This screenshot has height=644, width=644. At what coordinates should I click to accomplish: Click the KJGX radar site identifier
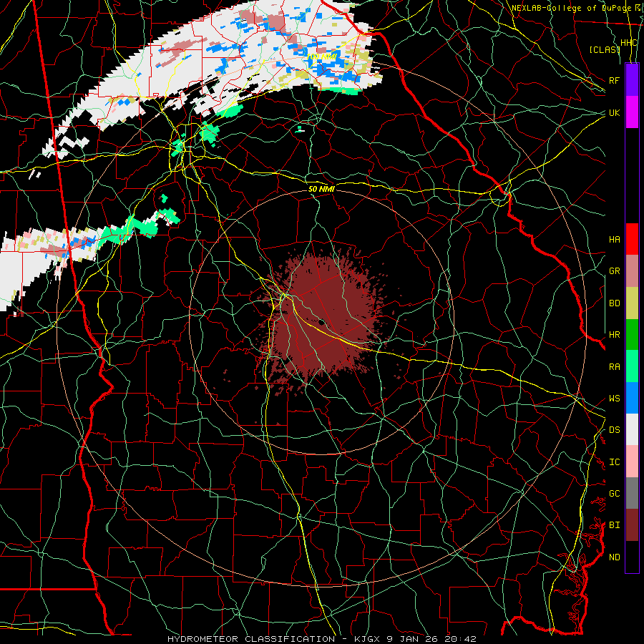click(368, 639)
